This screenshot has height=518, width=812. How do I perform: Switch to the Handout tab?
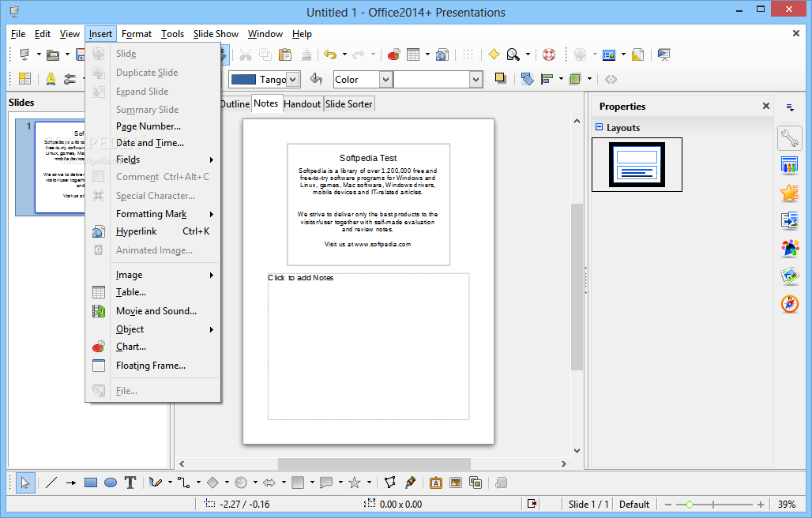303,104
